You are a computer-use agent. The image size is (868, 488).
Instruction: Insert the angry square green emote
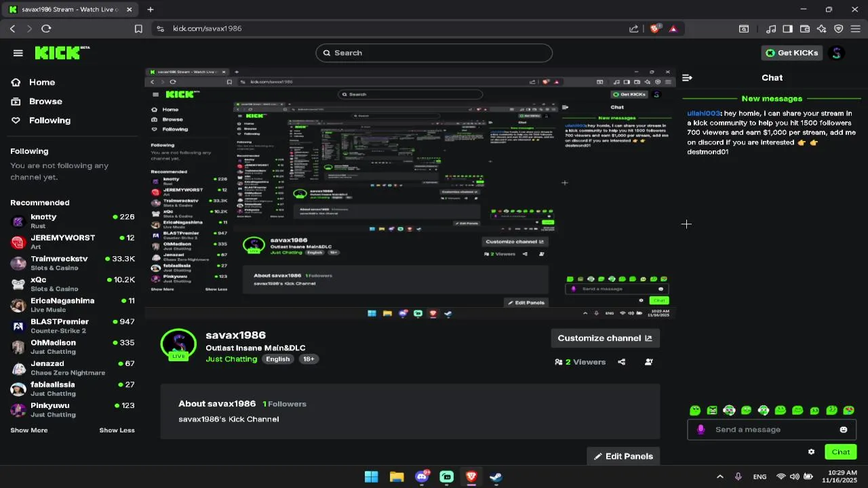(x=712, y=410)
